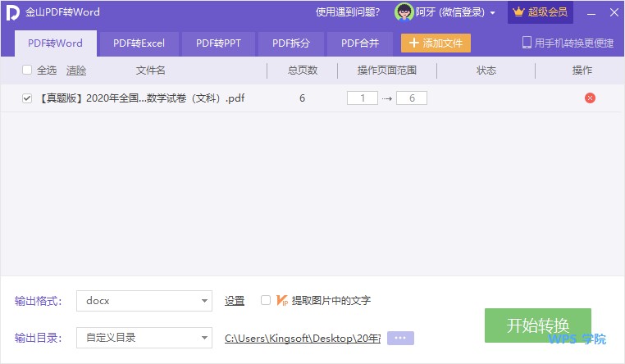
Task: Click the 超级会员 crown icon
Action: click(x=518, y=12)
